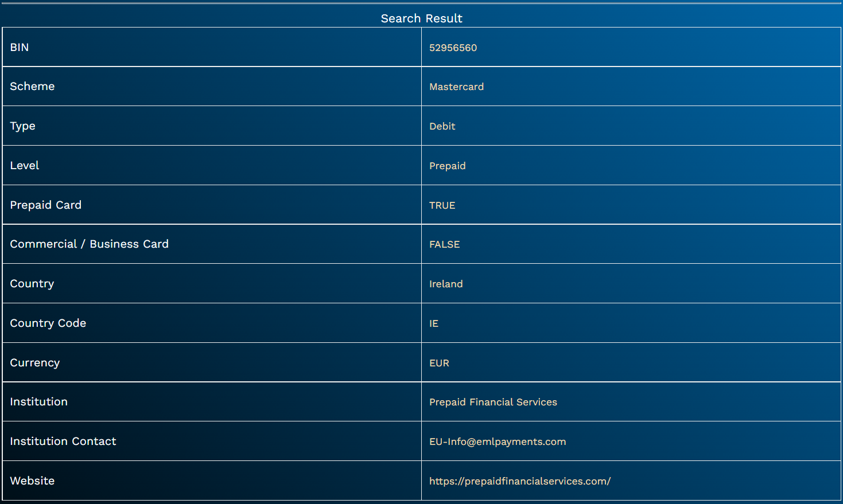Screen dimensions: 843x504
Task: Click the Website label
Action: pyautogui.click(x=32, y=481)
